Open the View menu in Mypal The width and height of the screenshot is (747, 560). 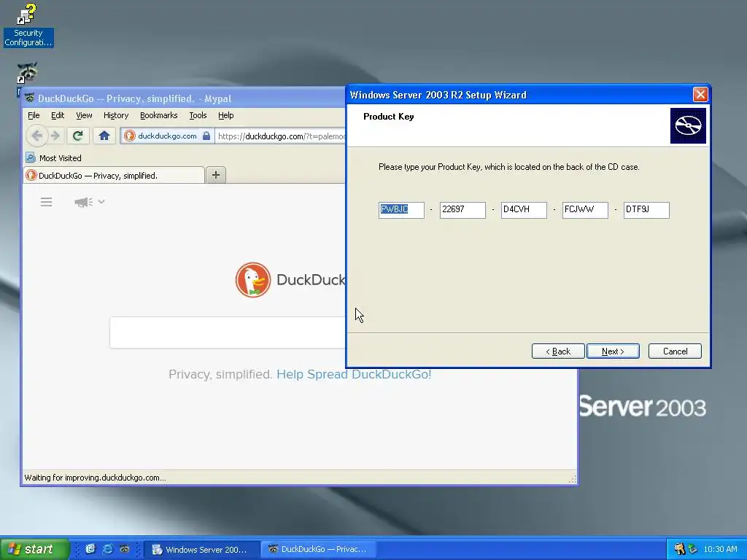[x=84, y=115]
